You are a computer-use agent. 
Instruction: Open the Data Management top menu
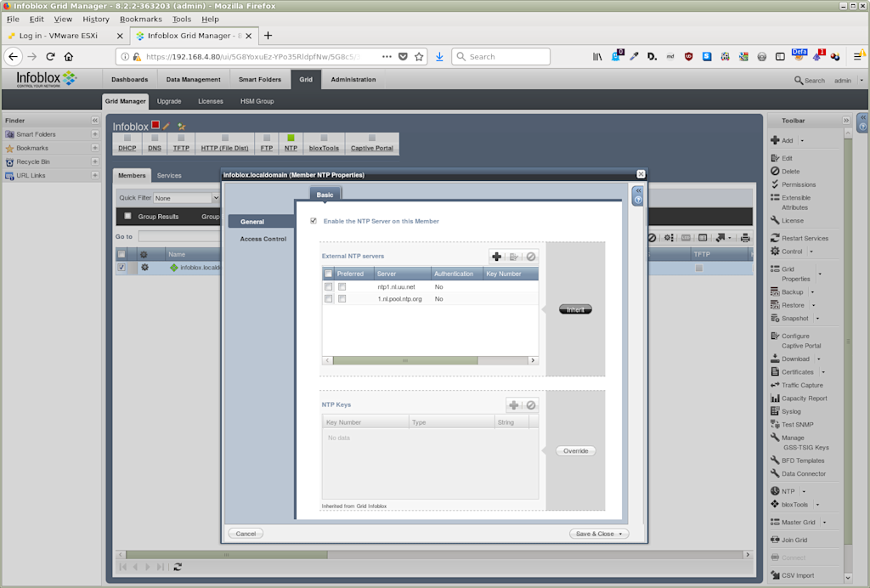click(193, 79)
